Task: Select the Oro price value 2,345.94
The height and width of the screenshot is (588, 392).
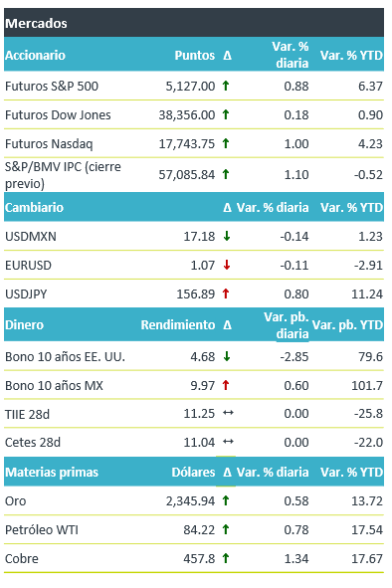Action: click(191, 501)
